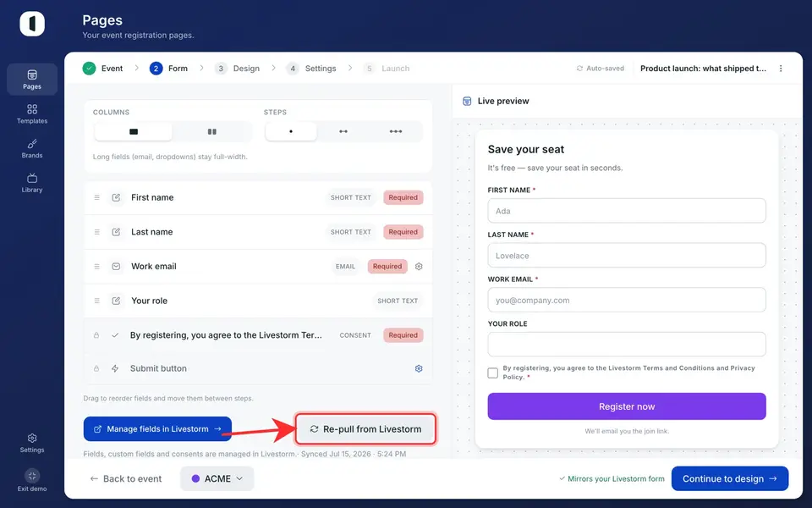Screen dimensions: 812x508
Task: Select three-step form option
Action: coord(396,132)
